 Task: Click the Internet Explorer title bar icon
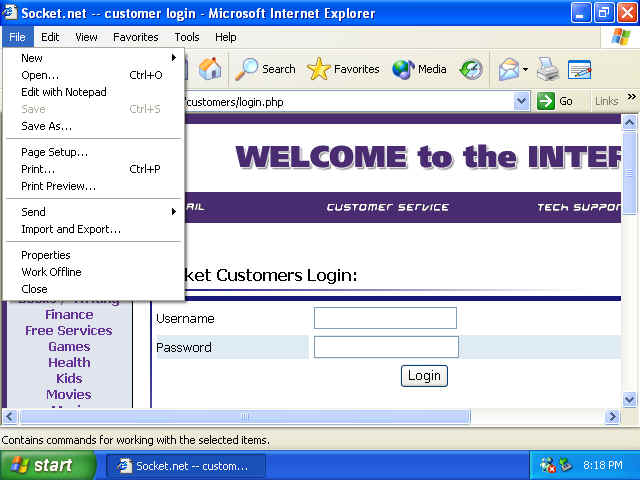(10, 12)
